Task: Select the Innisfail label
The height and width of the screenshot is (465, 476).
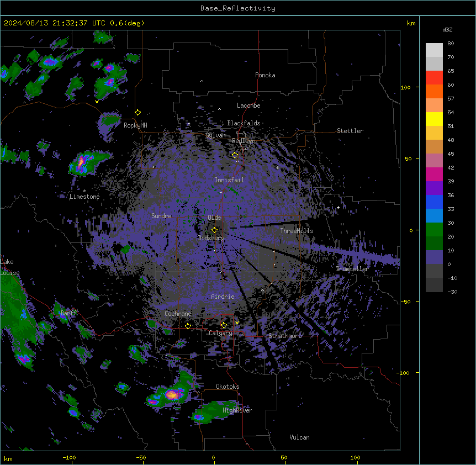Action: [x=229, y=180]
